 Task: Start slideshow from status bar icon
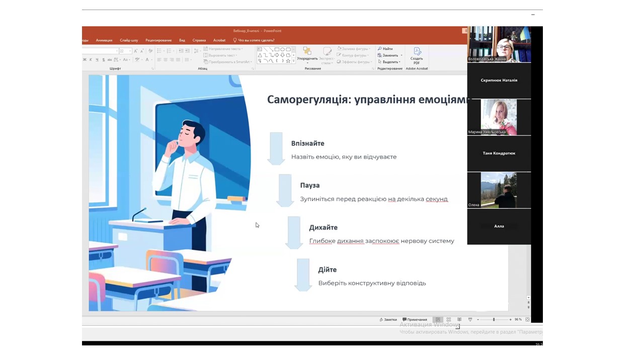point(470,320)
